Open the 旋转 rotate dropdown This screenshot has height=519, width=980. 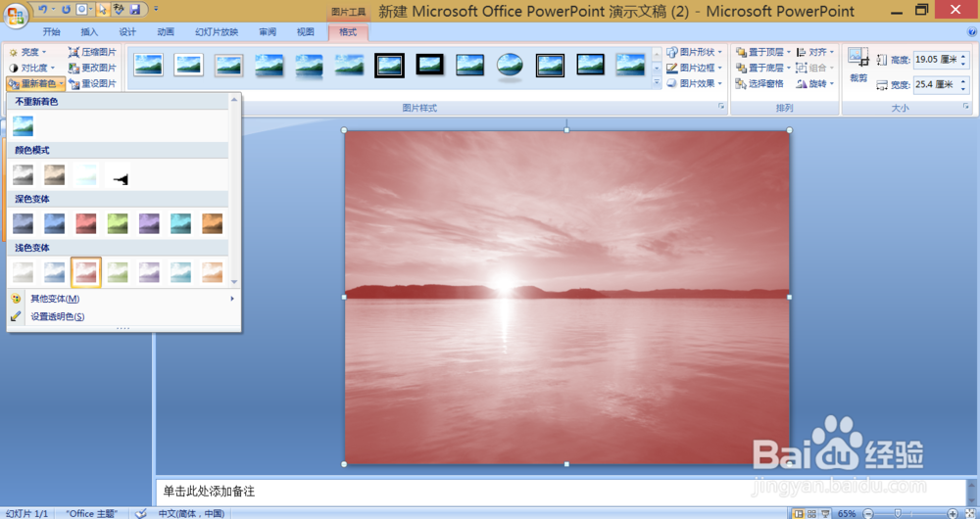point(815,83)
